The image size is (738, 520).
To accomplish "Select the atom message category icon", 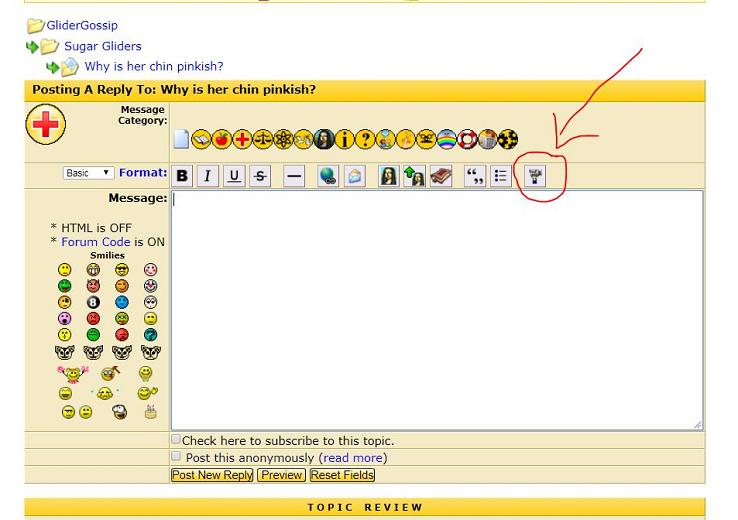I will pyautogui.click(x=283, y=139).
